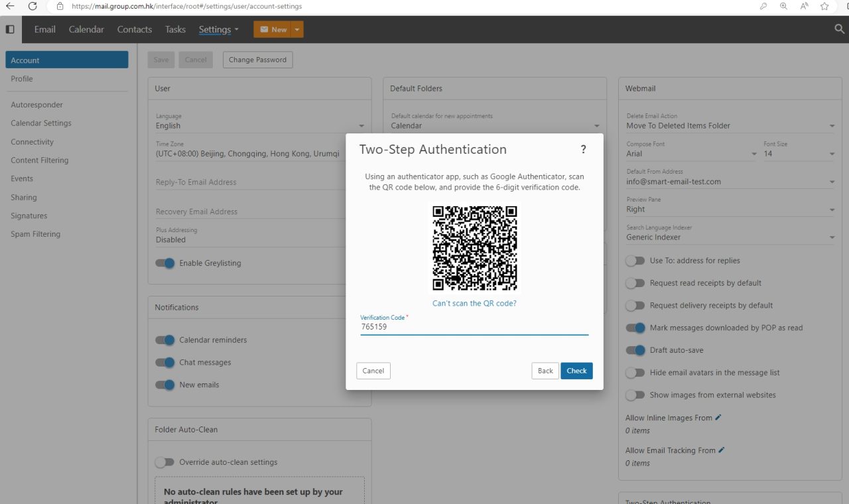Open the Tasks section

click(175, 29)
